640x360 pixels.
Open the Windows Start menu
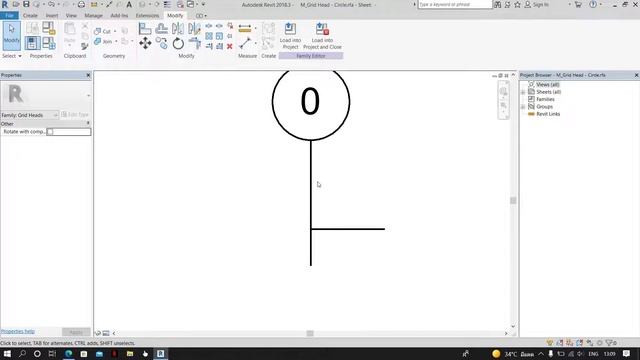[x=7, y=353]
